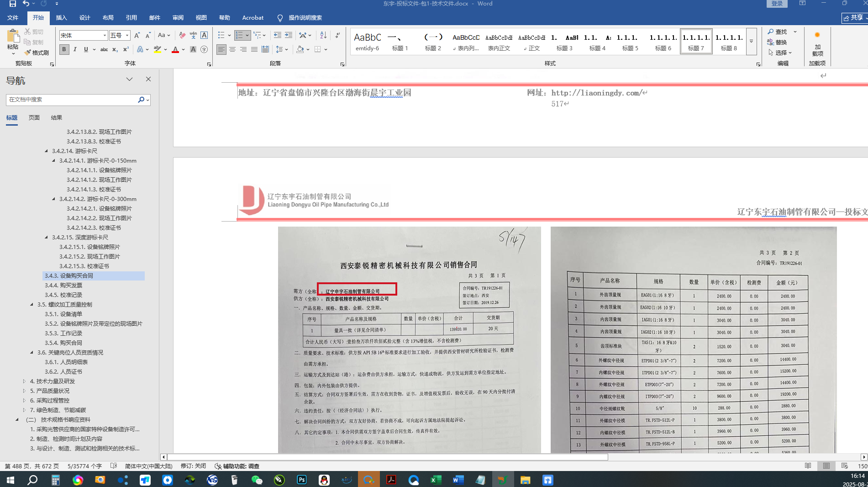Toggle left alignment for the paragraph
868x487 pixels.
point(221,49)
